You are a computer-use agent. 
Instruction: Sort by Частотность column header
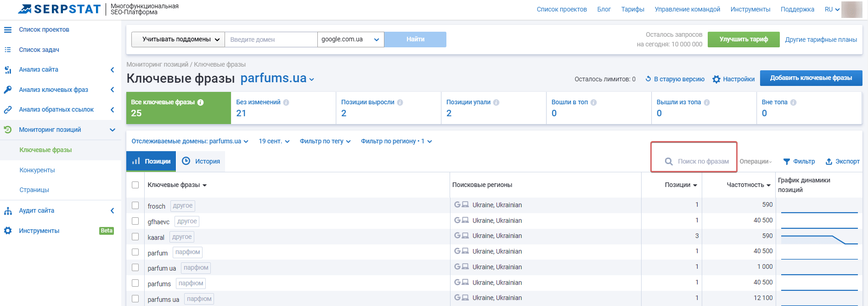tap(749, 185)
